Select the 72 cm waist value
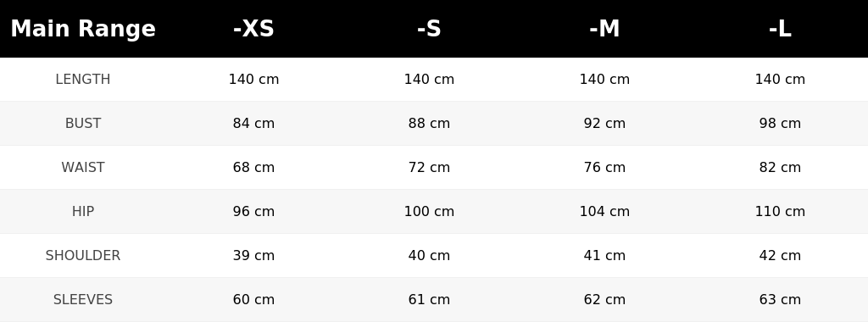The width and height of the screenshot is (868, 322). (429, 167)
